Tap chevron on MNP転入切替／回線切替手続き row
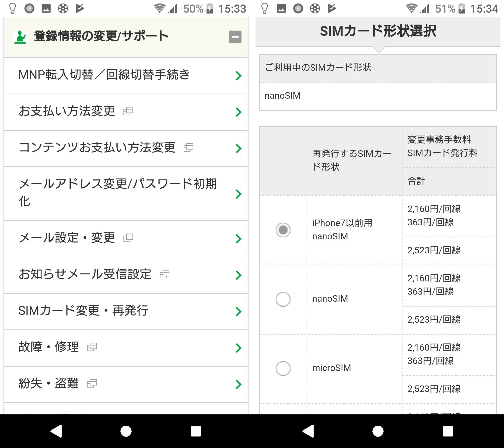 (x=238, y=76)
